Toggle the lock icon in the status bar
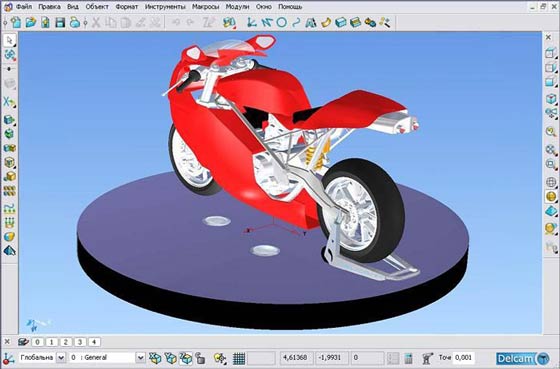 point(200,358)
